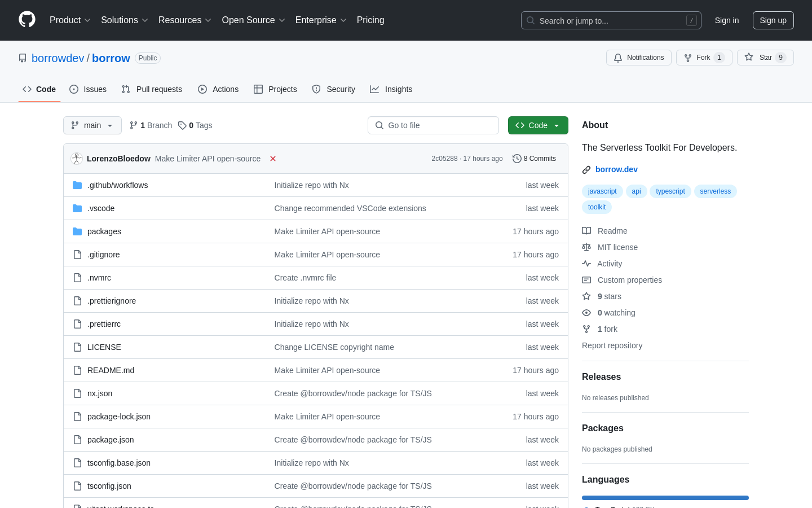Screen dimensions: 812x508
Task: Open commit hash 2c05288
Action: tap(444, 159)
